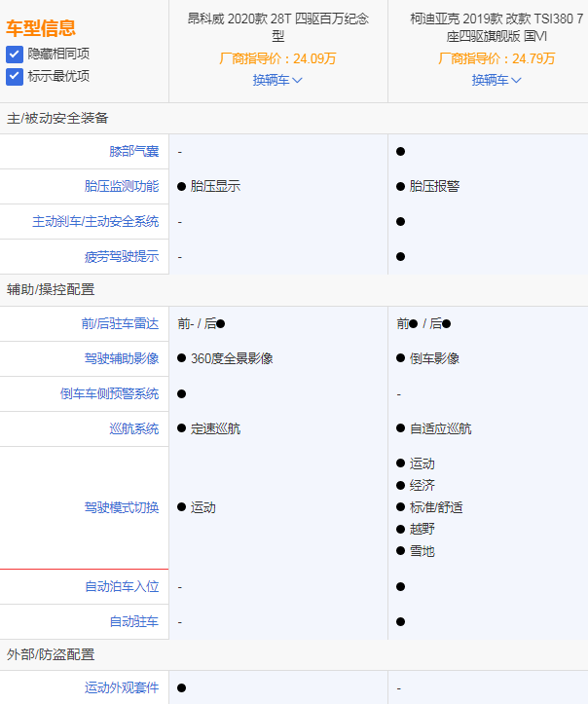Click the 辅助/操控配置 section header
This screenshot has height=704, width=588.
point(51,290)
